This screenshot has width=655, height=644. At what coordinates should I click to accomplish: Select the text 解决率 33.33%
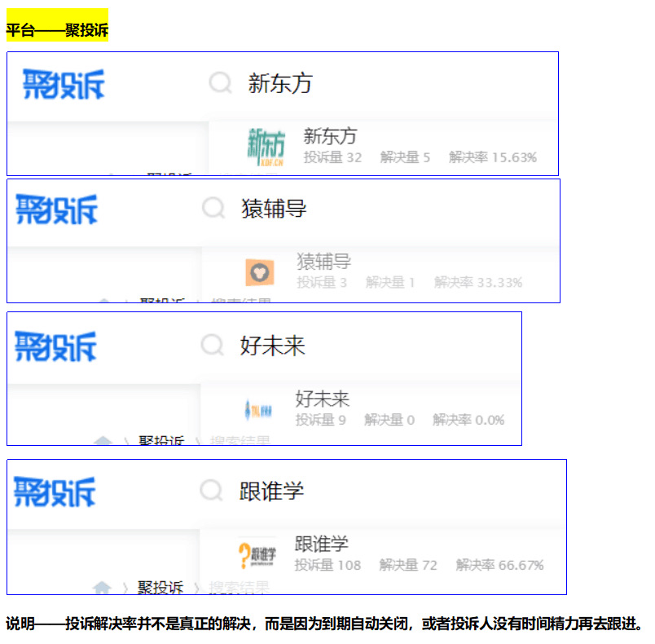478,283
